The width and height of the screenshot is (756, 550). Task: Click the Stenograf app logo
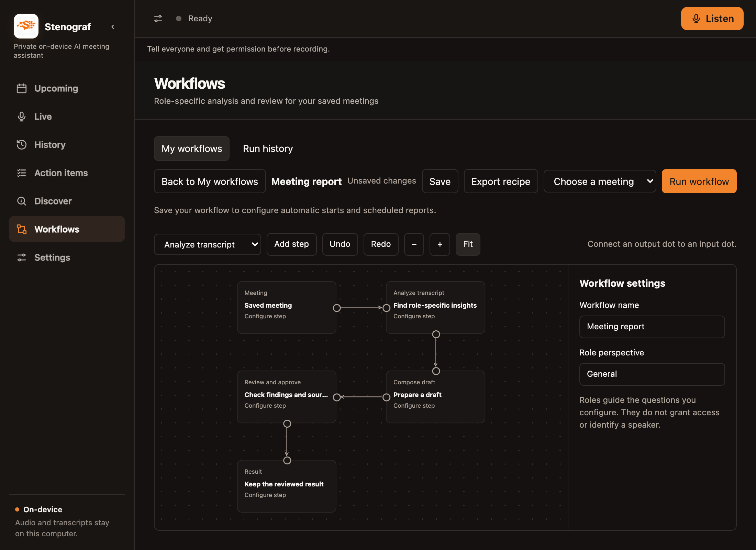[26, 26]
